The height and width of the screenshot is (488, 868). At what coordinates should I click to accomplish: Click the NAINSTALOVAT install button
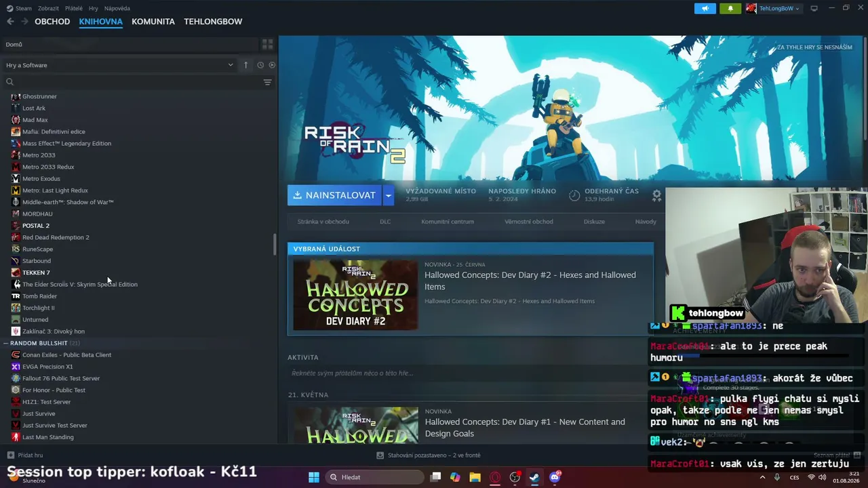[335, 195]
